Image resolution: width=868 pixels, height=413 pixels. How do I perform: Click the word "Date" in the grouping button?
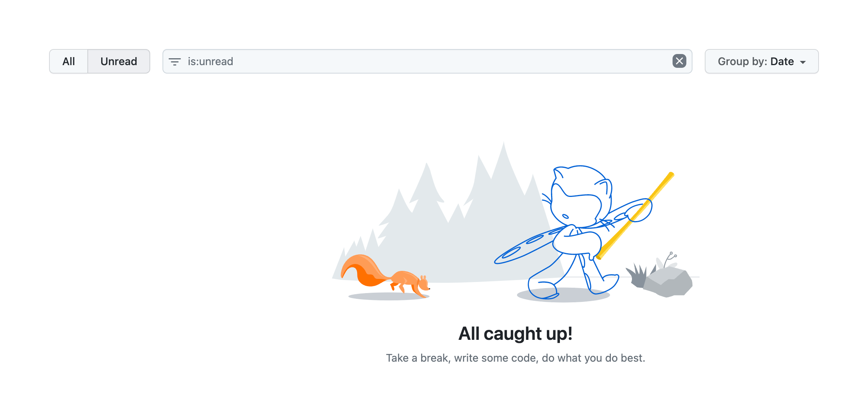(x=782, y=61)
